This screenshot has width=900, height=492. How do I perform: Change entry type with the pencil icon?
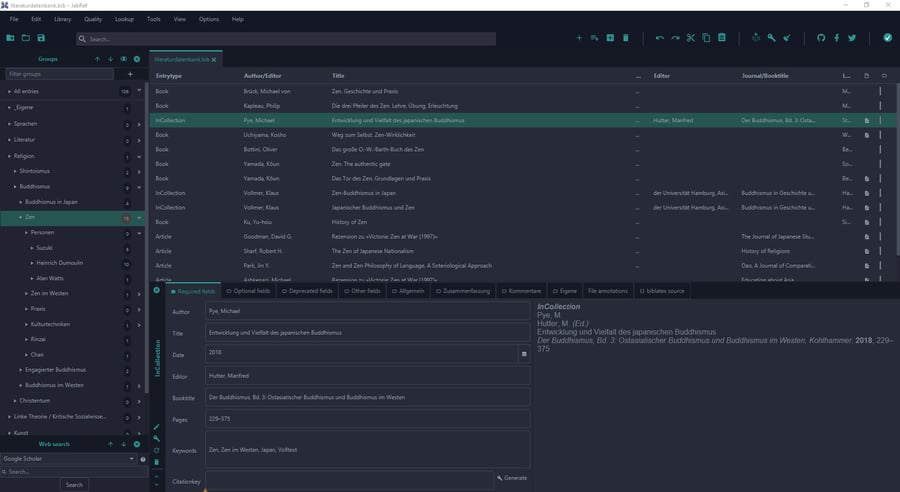pos(156,427)
